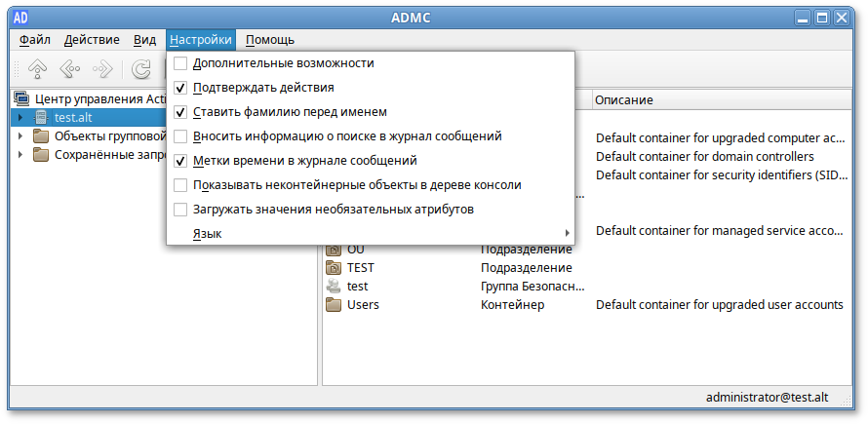This screenshot has height=424, width=868.
Task: Close the ADMC window
Action: (842, 19)
